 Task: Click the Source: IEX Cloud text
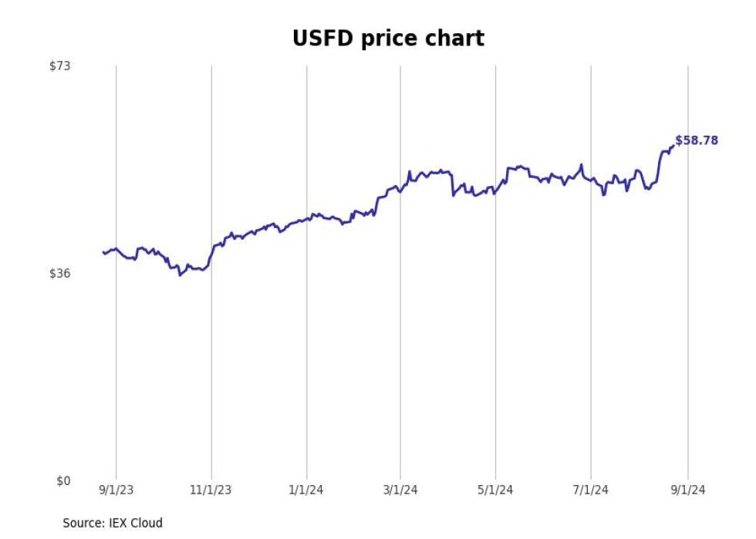[x=113, y=523]
